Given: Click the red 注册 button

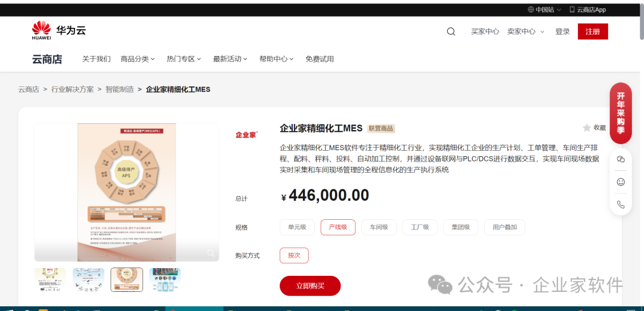Looking at the screenshot, I should [593, 32].
